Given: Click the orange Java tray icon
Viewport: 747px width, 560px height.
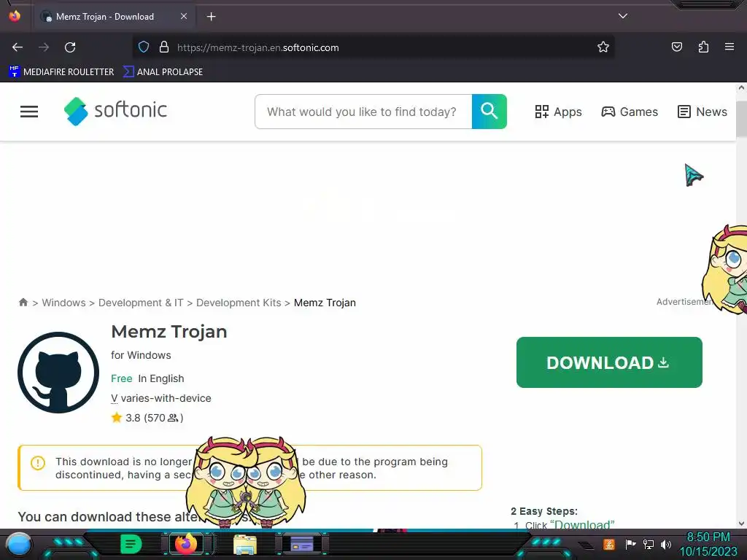Looking at the screenshot, I should 609,544.
